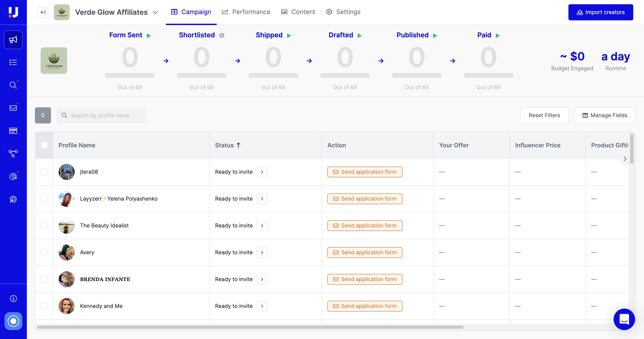This screenshot has height=339, width=644.
Task: Select the list view icon in sidebar
Action: click(13, 62)
